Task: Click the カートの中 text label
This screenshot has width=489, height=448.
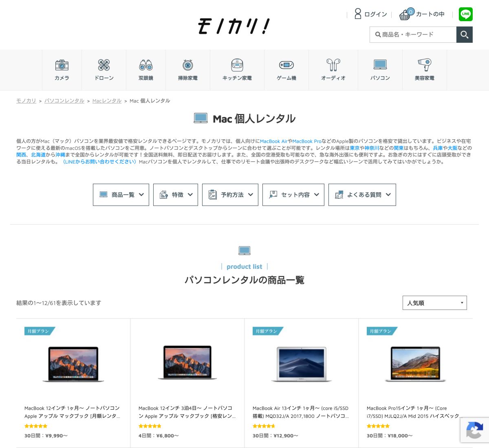Action: pyautogui.click(x=430, y=14)
